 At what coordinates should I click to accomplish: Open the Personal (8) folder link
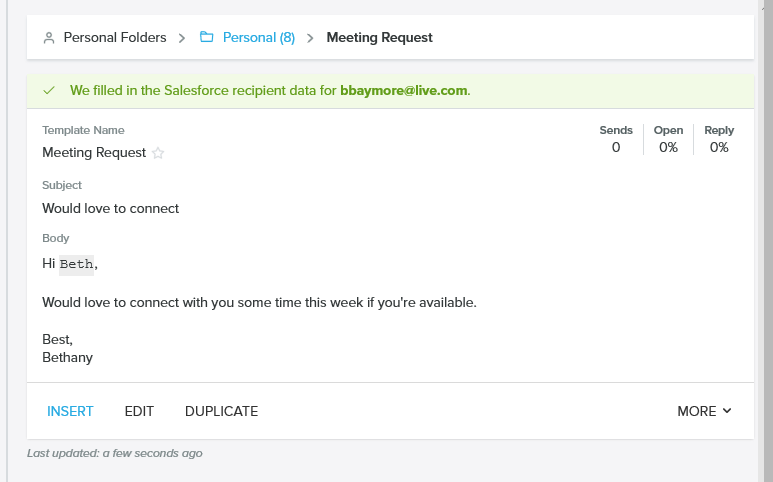pyautogui.click(x=258, y=38)
